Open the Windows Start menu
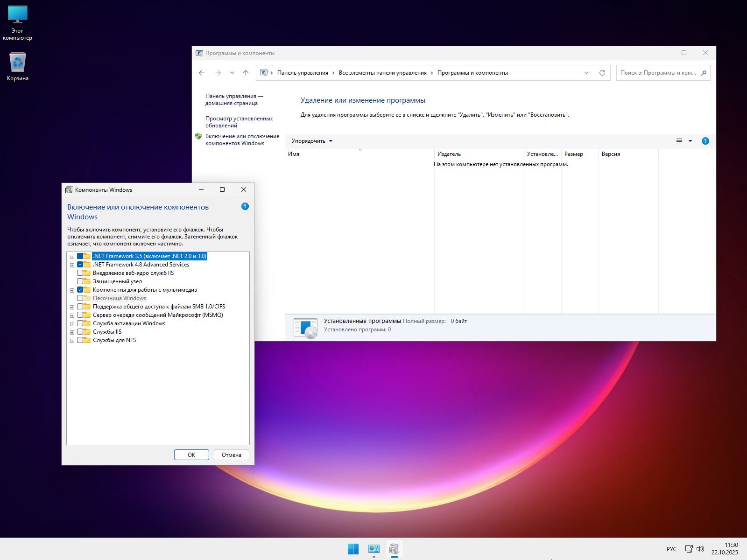747x560 pixels. pos(353,549)
